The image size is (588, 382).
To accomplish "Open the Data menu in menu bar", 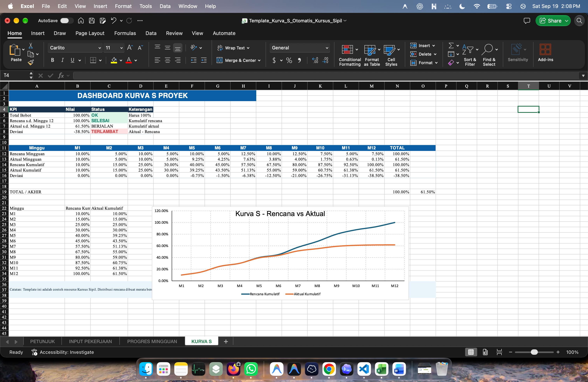I will 165,6.
